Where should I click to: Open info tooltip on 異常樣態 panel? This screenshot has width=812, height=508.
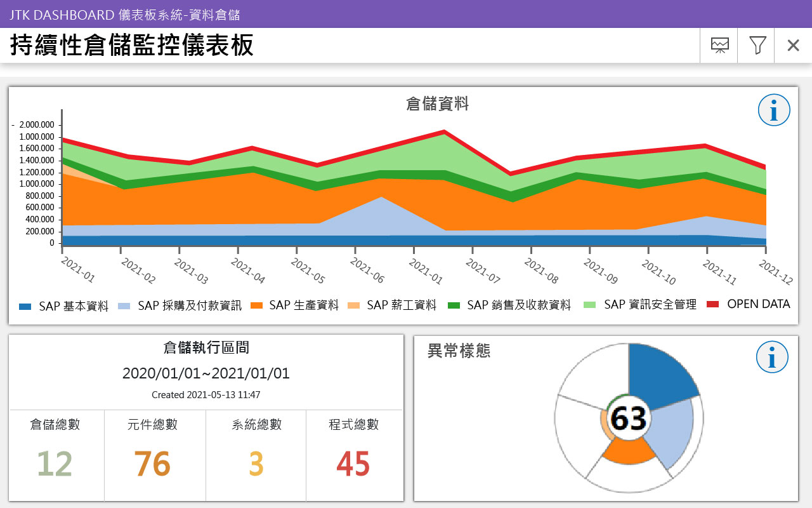(771, 356)
